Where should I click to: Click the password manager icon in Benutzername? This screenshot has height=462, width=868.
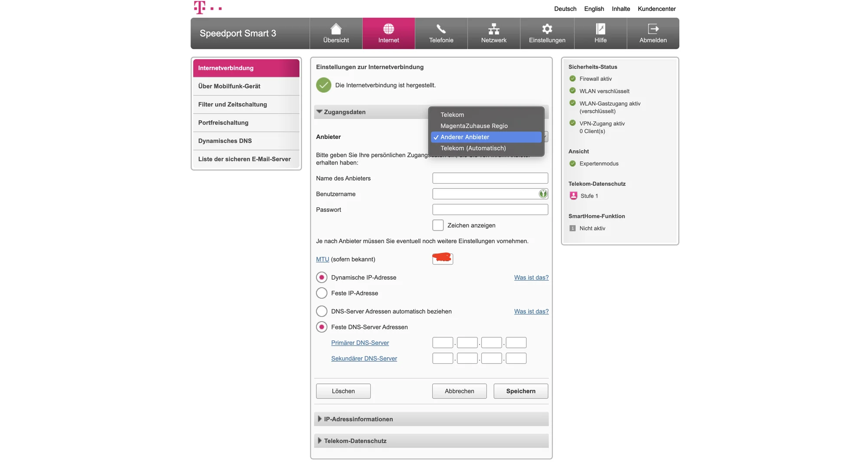click(542, 194)
